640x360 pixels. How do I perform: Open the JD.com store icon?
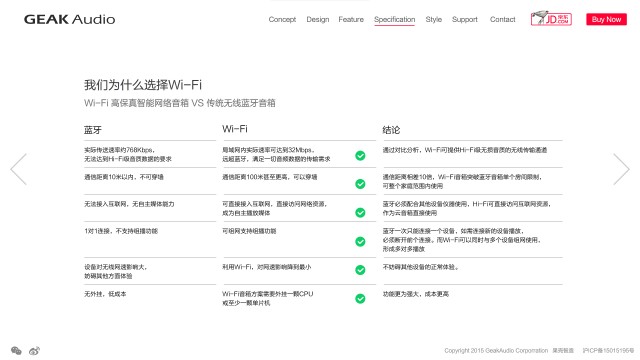(551, 18)
